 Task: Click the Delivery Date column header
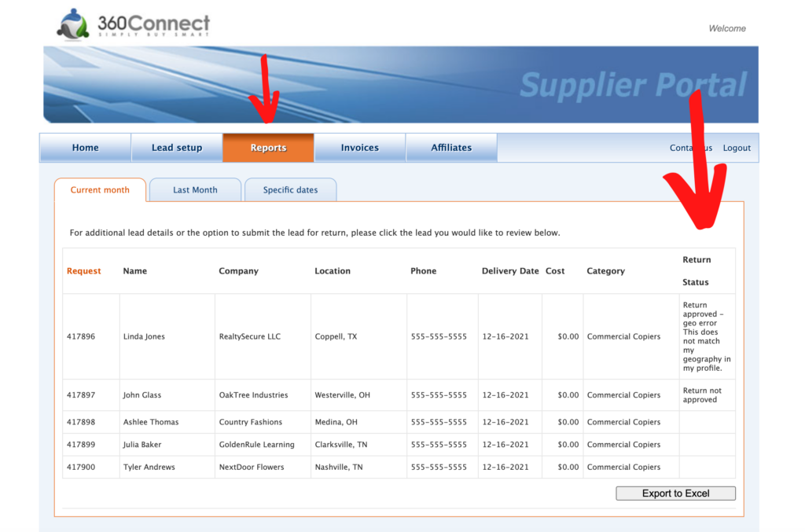tap(510, 271)
